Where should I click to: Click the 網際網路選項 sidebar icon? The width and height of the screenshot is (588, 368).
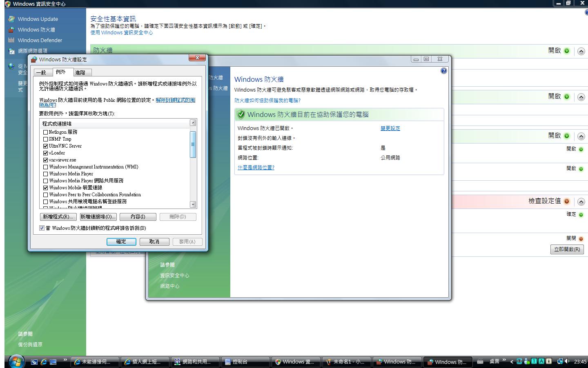[11, 51]
